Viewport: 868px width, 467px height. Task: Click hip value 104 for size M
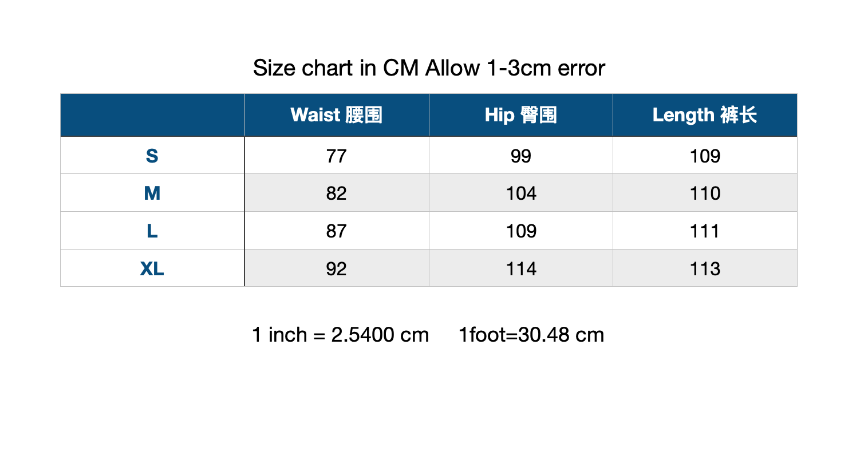click(520, 193)
